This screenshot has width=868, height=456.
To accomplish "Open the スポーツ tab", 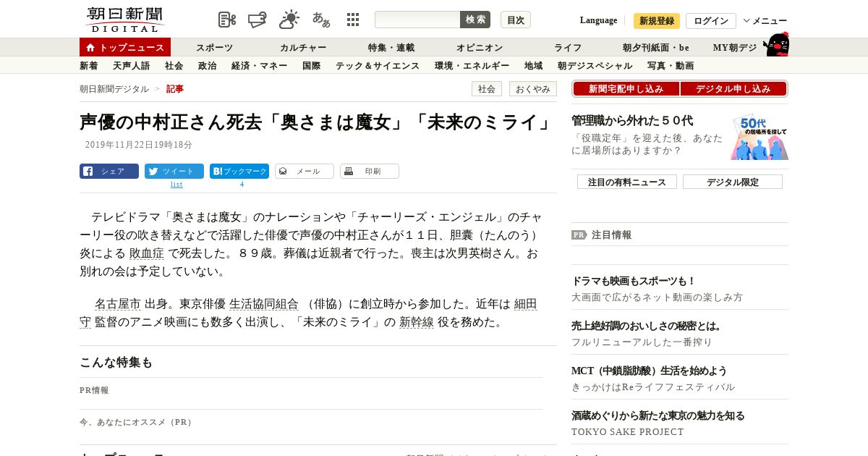I will [215, 48].
